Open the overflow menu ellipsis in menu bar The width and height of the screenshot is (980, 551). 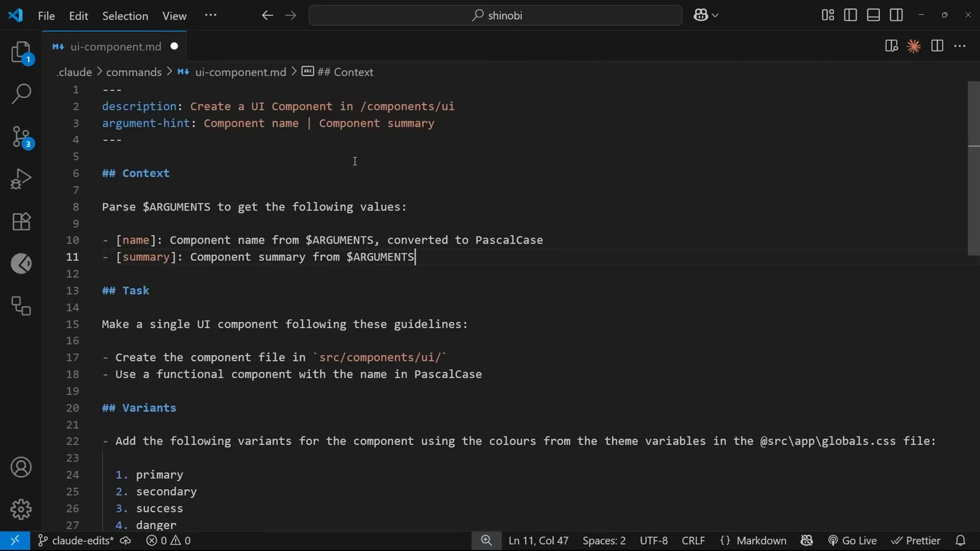coord(211,15)
